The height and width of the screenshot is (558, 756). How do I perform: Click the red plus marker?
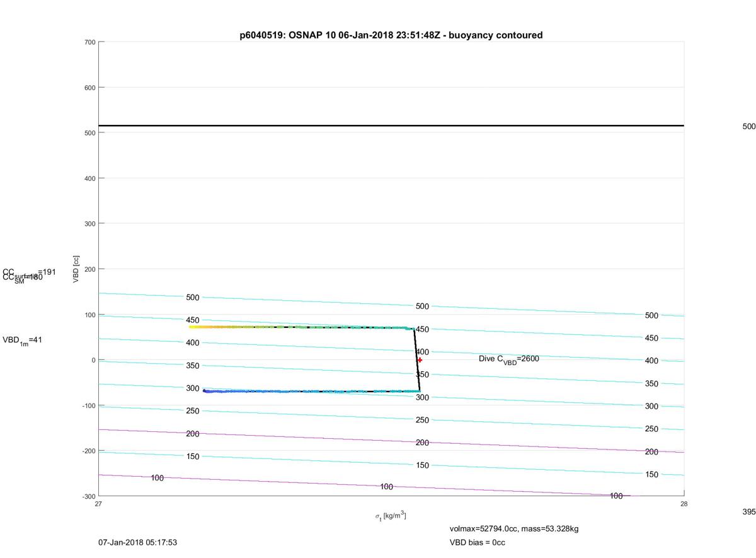[420, 360]
